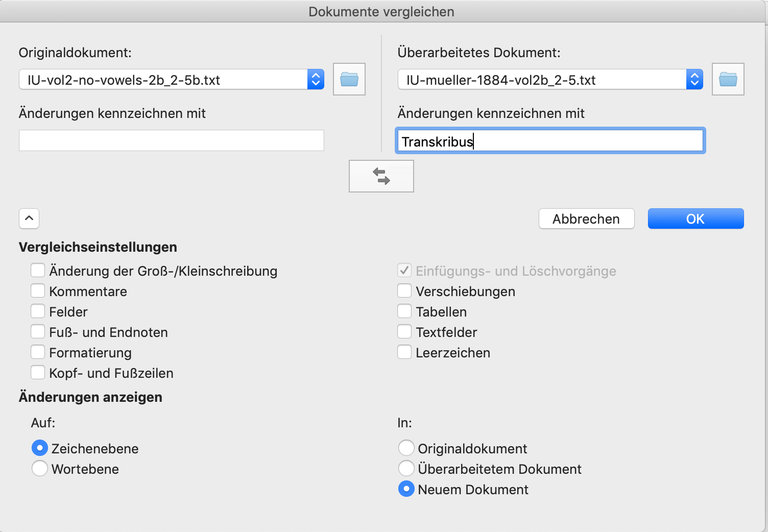
Task: Browse for a different original document file
Action: coord(349,79)
